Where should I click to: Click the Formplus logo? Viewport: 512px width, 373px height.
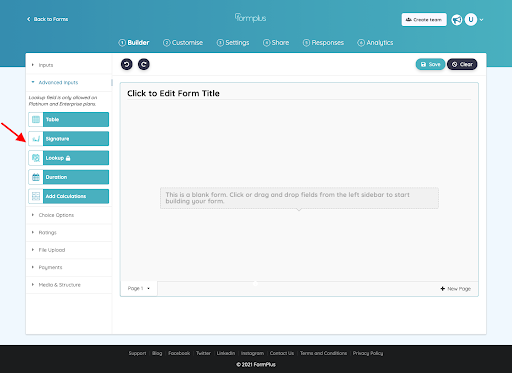tap(250, 18)
